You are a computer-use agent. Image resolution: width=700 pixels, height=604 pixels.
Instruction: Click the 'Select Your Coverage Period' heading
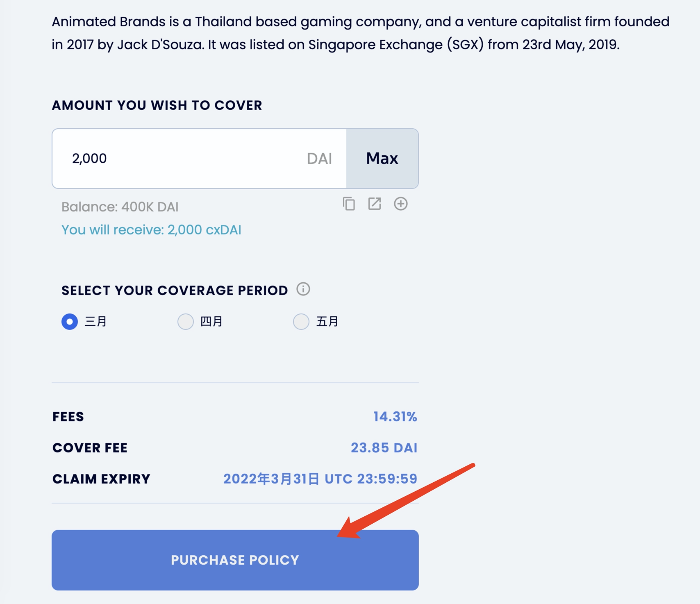pos(175,291)
